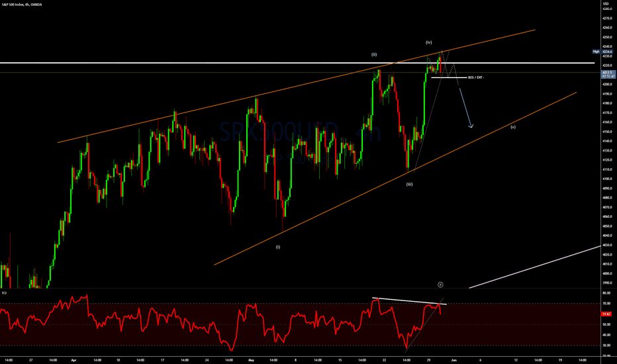Click the RSI indicator label
The width and height of the screenshot is (617, 364).
coord(4,293)
